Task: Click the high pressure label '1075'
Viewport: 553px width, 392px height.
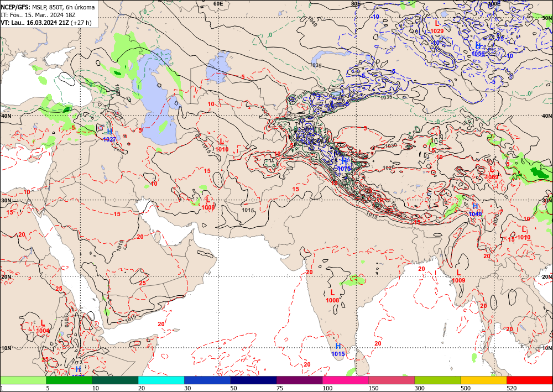Action: point(344,169)
